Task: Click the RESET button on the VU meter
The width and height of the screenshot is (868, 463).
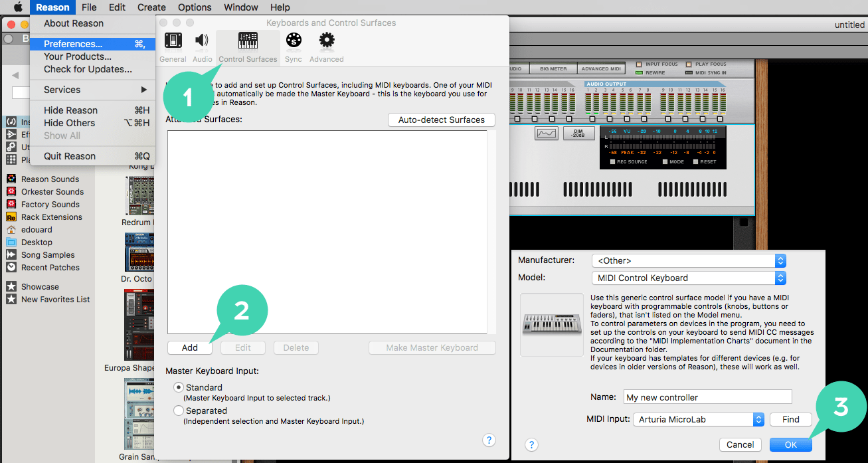Action: [695, 161]
